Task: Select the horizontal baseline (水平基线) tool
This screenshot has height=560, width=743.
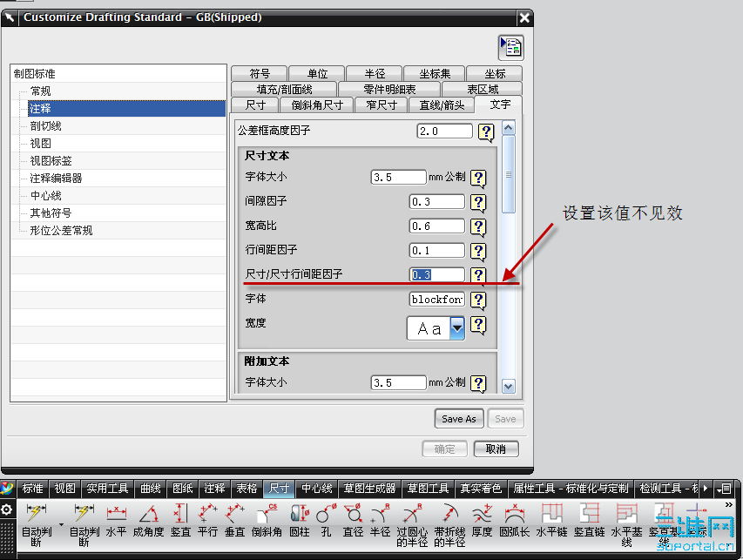Action: point(626,525)
